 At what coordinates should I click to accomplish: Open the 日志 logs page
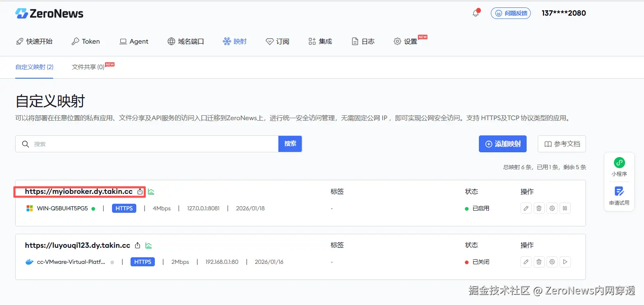point(363,41)
